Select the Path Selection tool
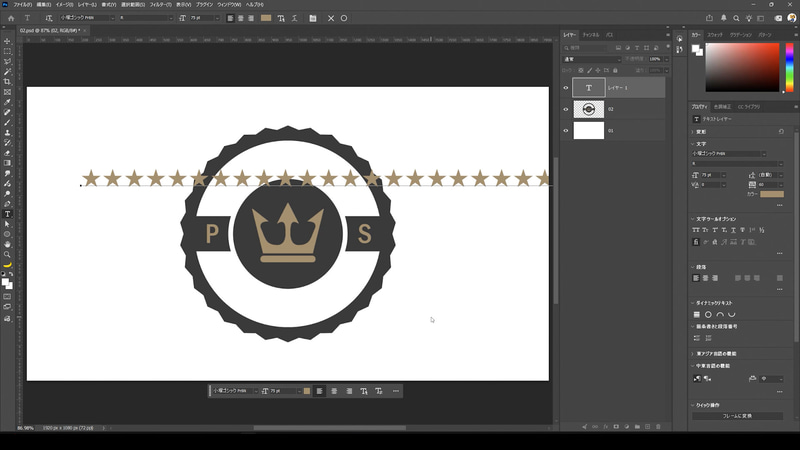Image resolution: width=800 pixels, height=450 pixels. [x=7, y=224]
